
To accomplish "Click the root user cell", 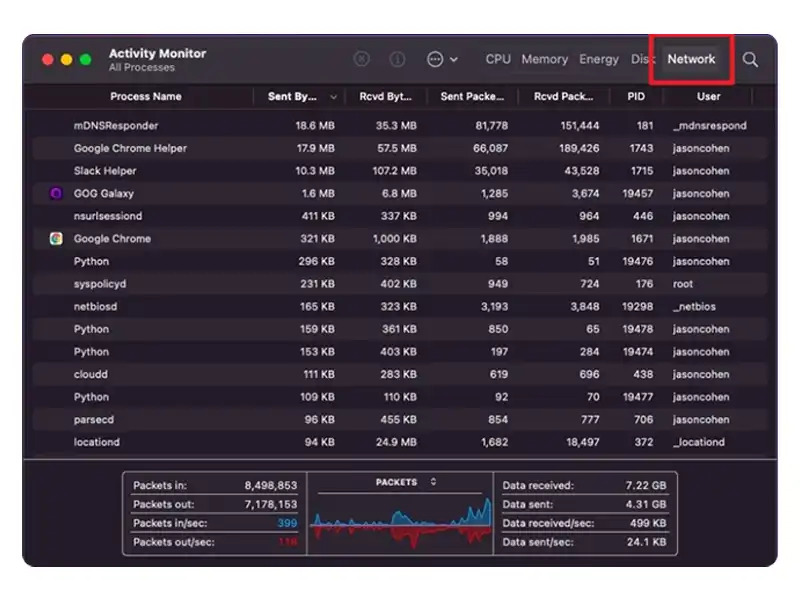I will 683,284.
